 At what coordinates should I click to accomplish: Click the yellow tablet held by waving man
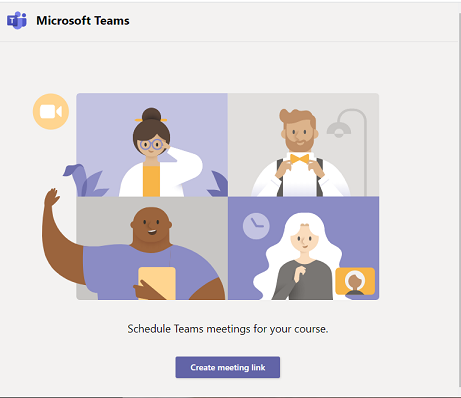157,283
